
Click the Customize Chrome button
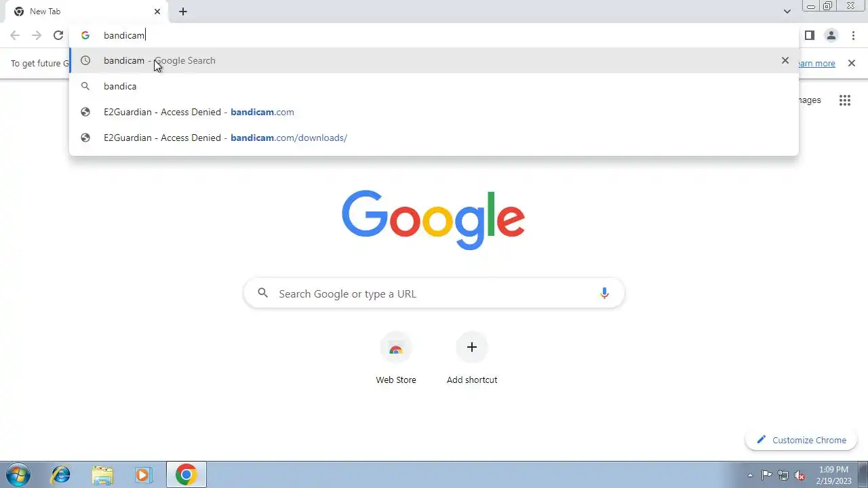pos(802,440)
